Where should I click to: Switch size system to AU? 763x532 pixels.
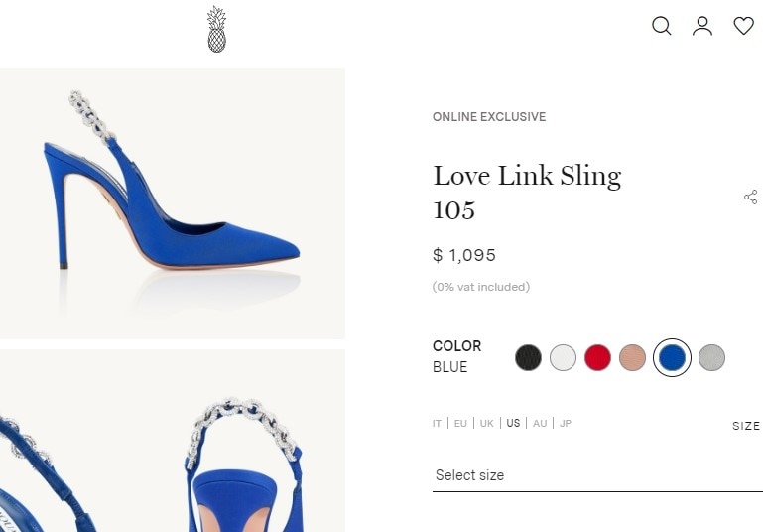click(x=540, y=424)
